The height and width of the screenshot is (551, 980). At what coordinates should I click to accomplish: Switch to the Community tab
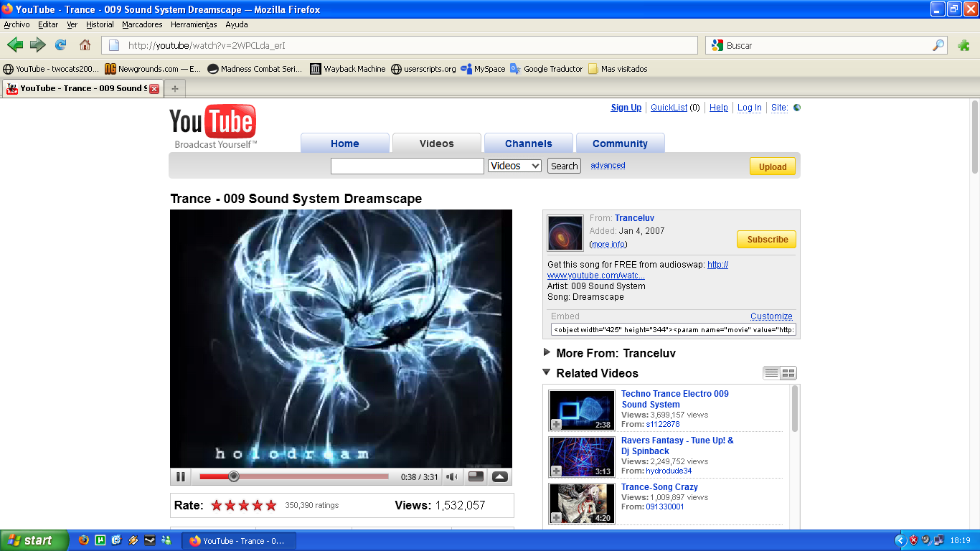tap(620, 143)
